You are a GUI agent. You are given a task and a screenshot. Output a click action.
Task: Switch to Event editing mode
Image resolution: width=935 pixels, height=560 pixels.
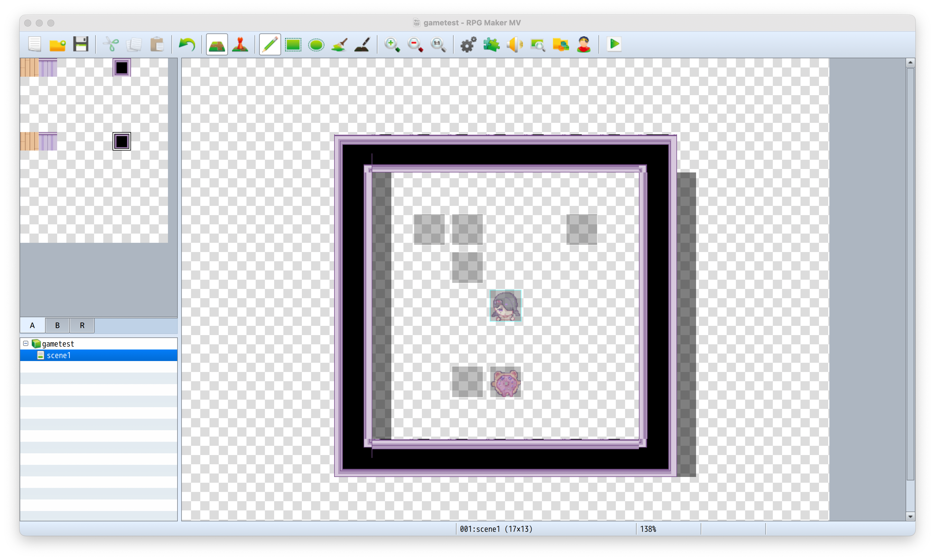240,44
